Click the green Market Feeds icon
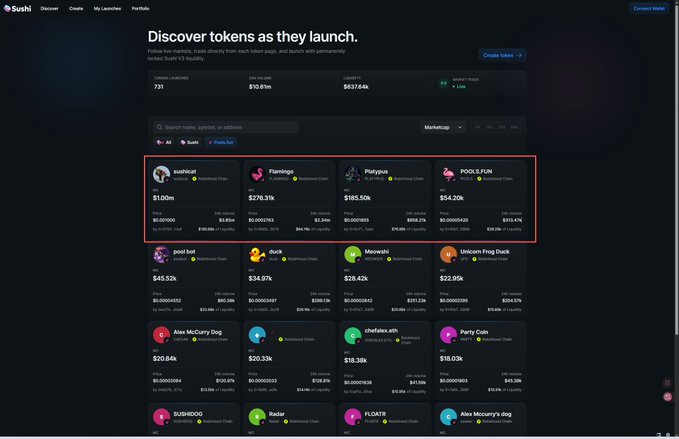This screenshot has width=679, height=439. 443,83
